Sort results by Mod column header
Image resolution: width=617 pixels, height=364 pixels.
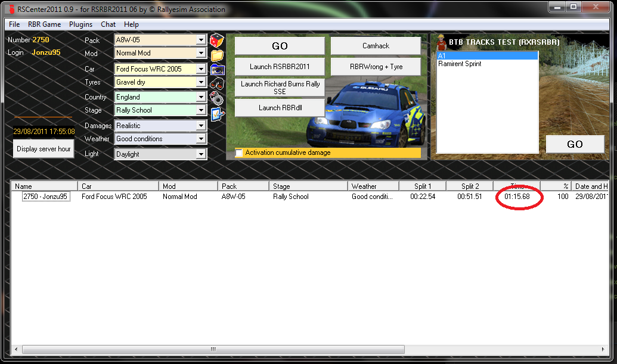188,186
